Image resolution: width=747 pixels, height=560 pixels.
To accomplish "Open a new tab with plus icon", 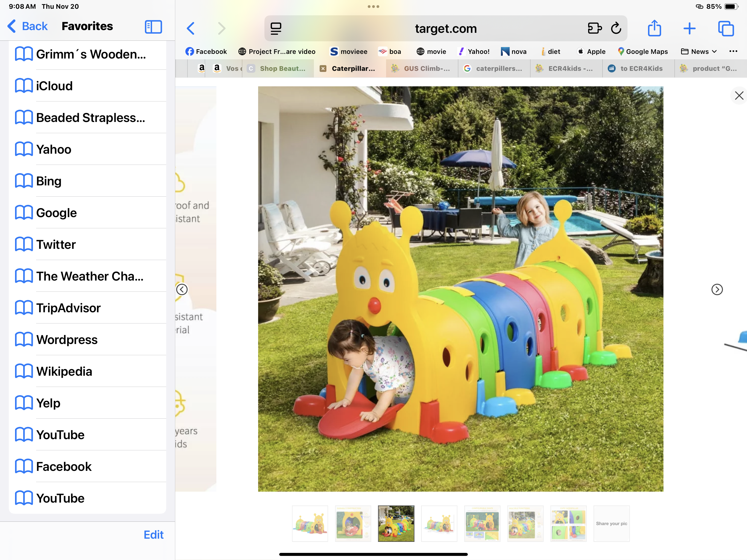I will pyautogui.click(x=689, y=28).
